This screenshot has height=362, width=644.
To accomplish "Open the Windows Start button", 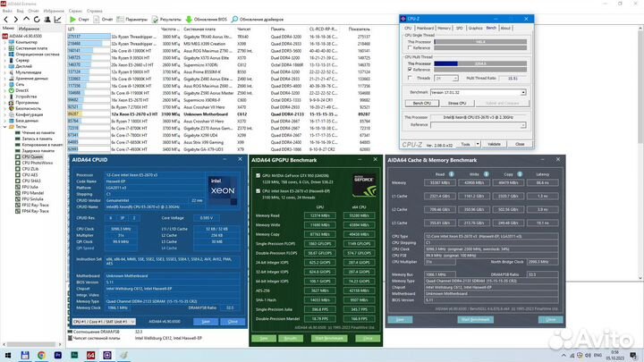I will click(8, 355).
